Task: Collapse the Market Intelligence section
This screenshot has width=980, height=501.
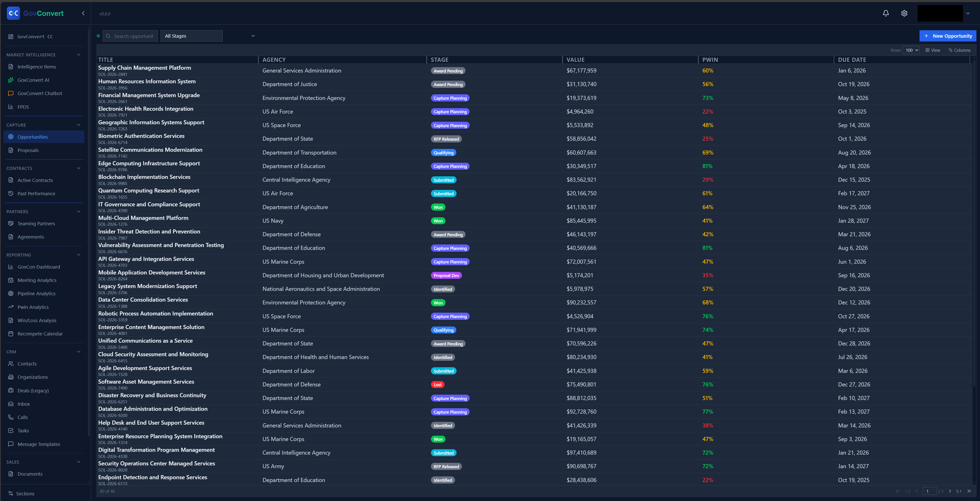Action: tap(79, 55)
